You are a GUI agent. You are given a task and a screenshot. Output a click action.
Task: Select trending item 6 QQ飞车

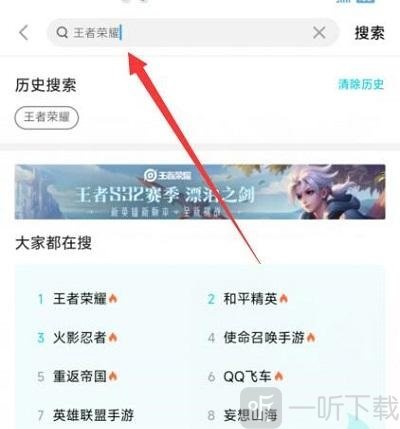coord(246,376)
